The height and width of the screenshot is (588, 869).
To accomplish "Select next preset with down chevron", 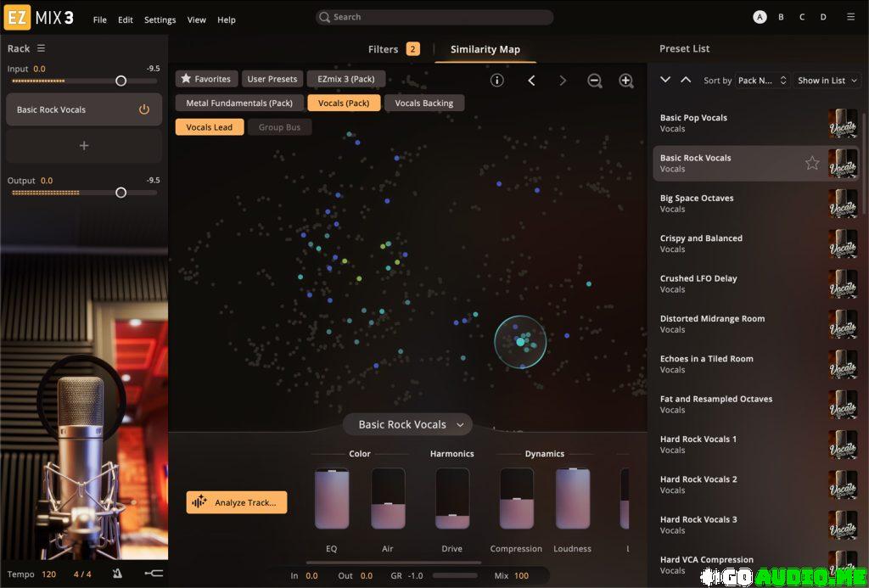I will [x=665, y=79].
